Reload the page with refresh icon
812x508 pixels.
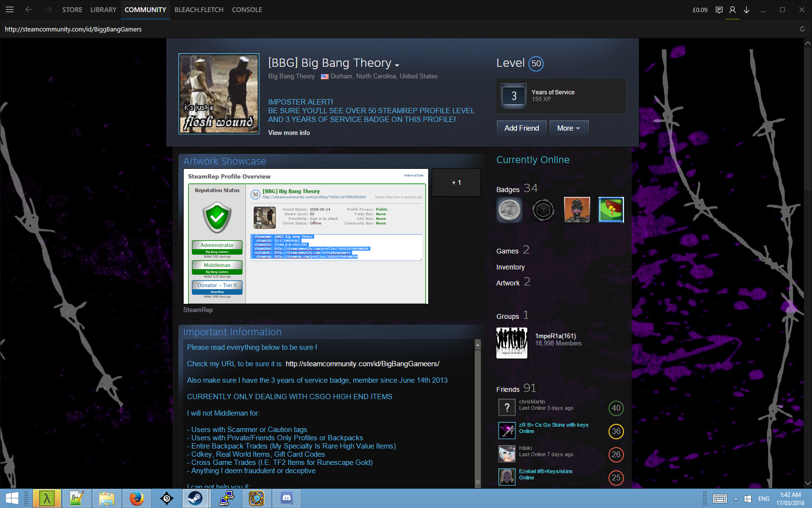coord(802,29)
